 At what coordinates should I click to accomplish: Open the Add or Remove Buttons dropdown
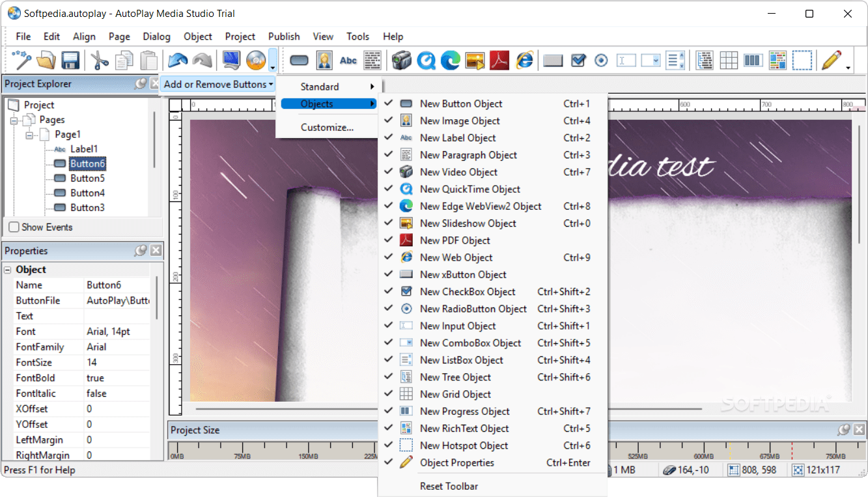(218, 84)
